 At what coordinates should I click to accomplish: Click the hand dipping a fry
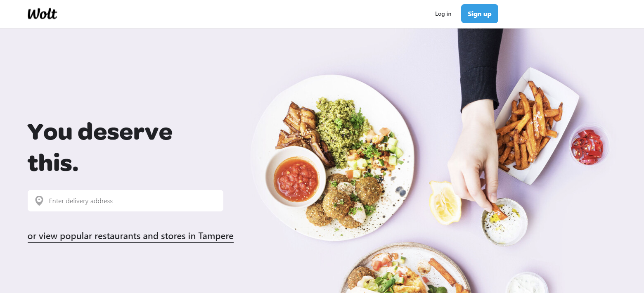[475, 157]
